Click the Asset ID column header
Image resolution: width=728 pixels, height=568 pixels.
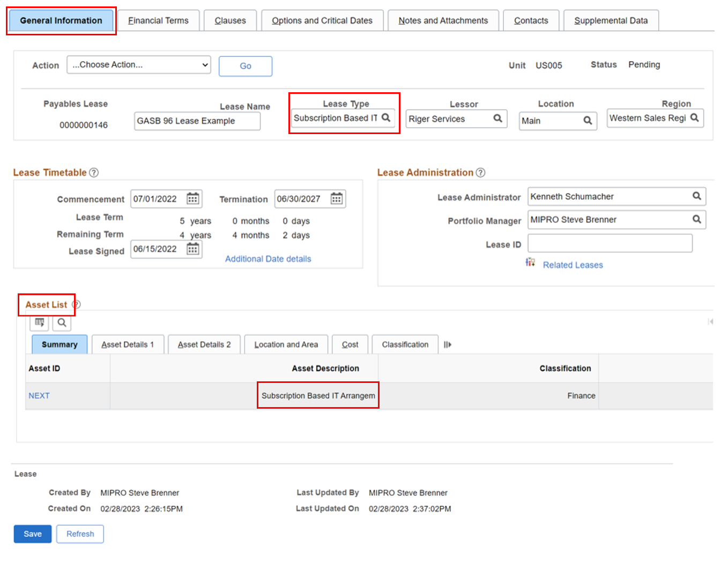pyautogui.click(x=44, y=368)
